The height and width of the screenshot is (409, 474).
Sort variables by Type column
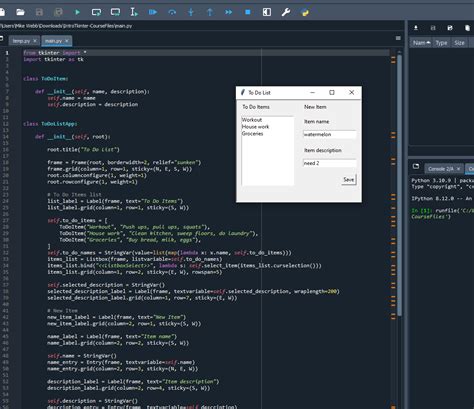(441, 43)
